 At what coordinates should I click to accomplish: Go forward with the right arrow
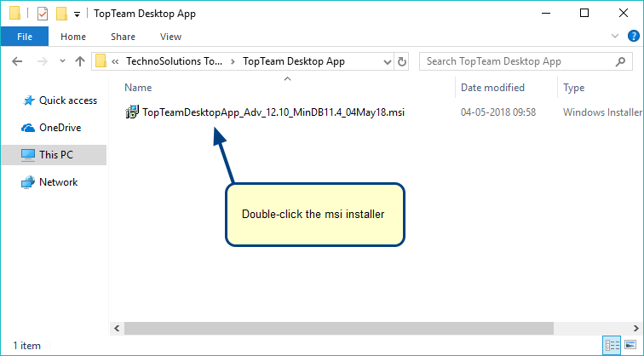coord(43,61)
